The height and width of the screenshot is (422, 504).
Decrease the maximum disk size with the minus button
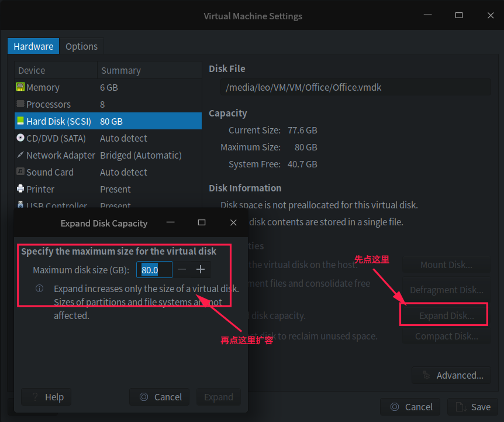click(x=182, y=270)
